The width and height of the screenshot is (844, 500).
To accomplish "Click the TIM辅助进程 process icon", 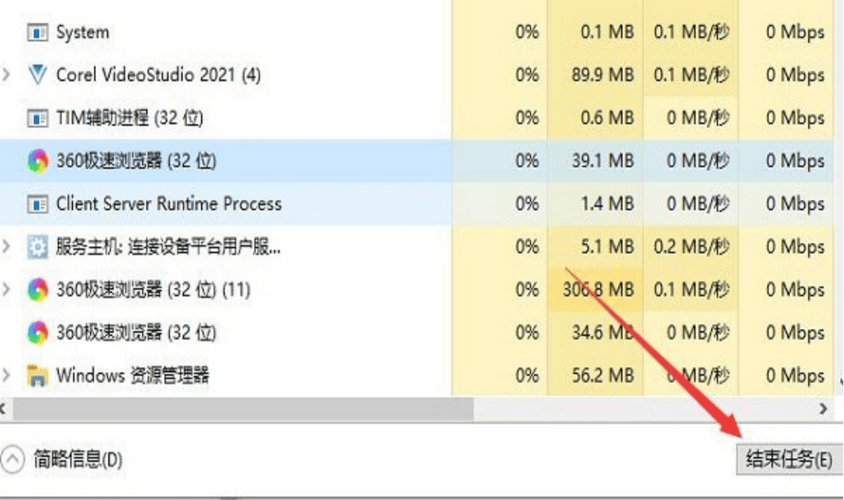I will tap(37, 118).
